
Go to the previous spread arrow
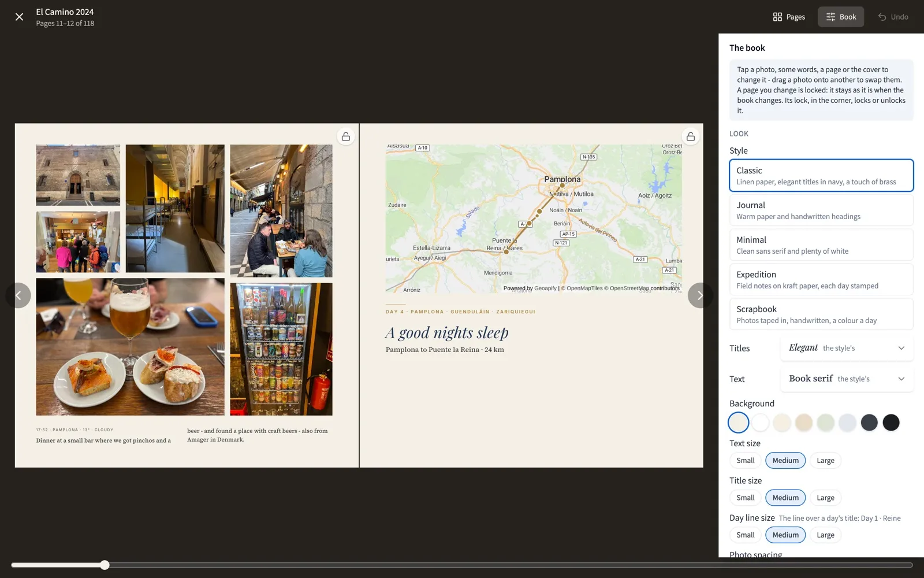18,295
